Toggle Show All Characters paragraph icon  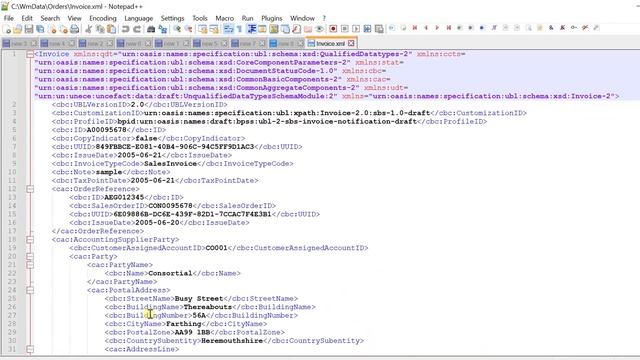point(240,29)
